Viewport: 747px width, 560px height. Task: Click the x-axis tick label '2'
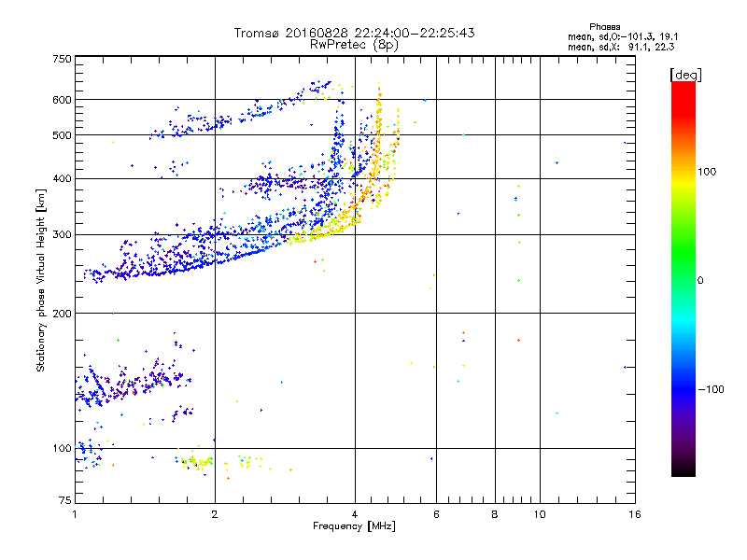point(215,514)
